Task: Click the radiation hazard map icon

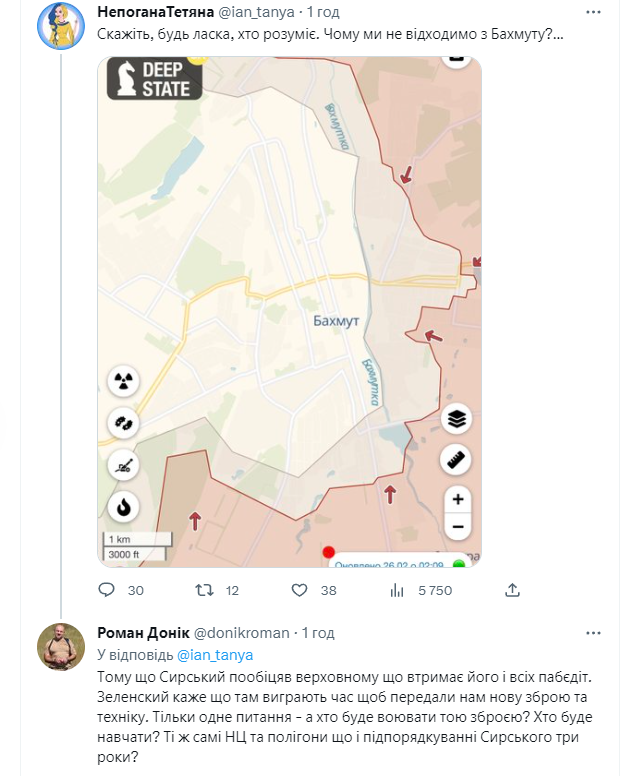Action: 124,381
